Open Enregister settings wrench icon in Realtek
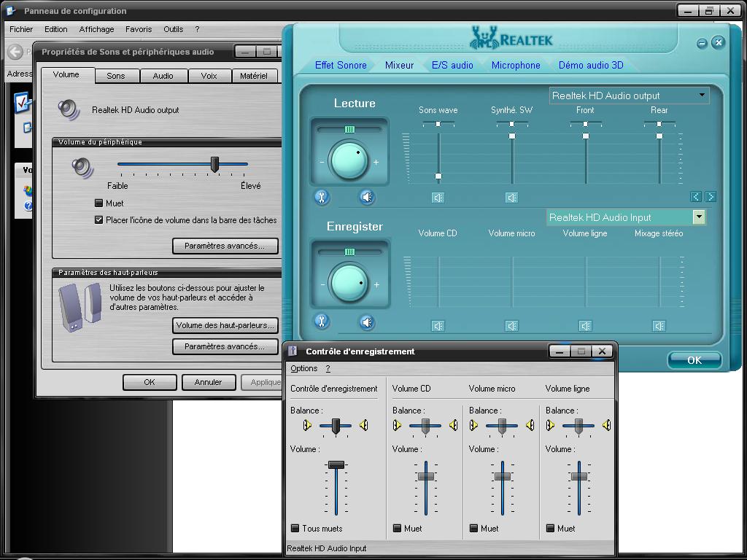The width and height of the screenshot is (747, 560). (x=322, y=322)
